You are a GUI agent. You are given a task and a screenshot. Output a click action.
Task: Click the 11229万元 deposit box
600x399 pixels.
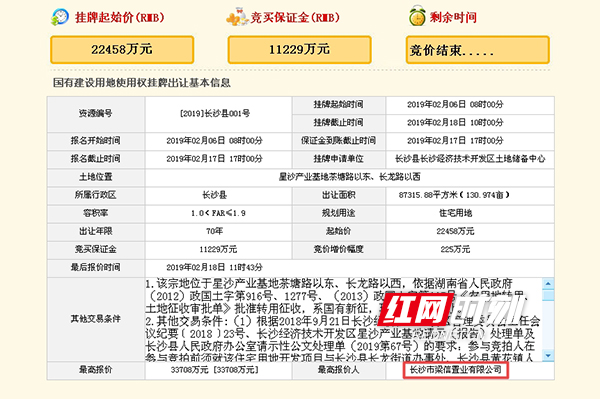click(299, 50)
